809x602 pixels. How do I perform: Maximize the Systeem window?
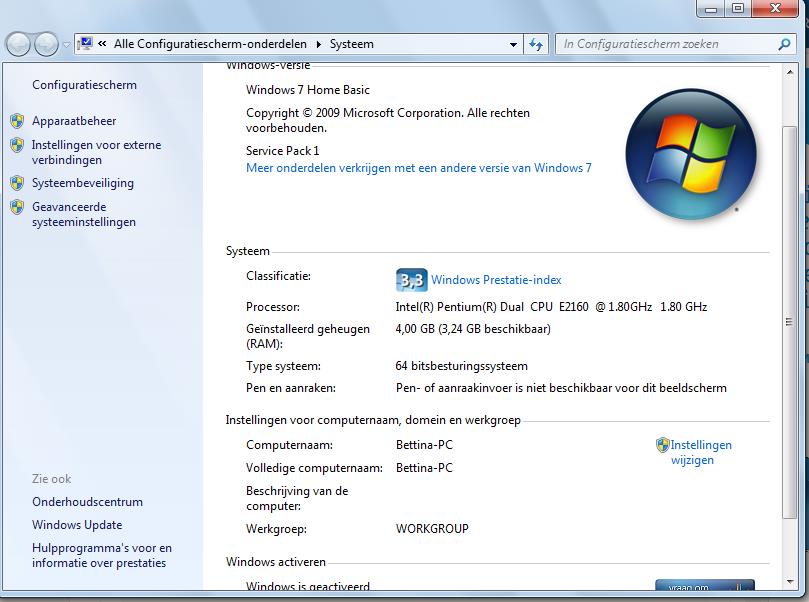point(738,8)
